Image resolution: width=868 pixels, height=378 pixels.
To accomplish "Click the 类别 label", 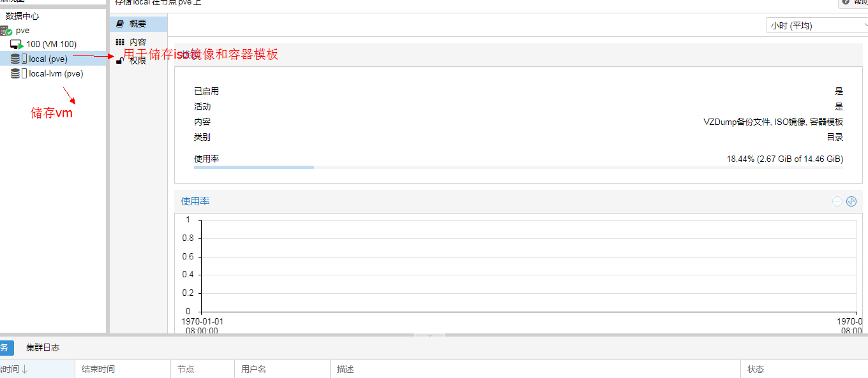I will (202, 137).
